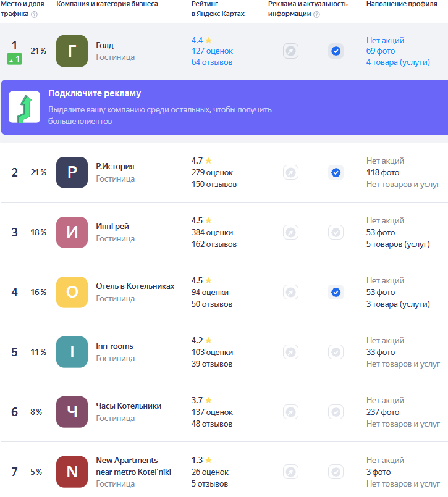Open the 'Подключите рекламу' banner heading

click(x=95, y=93)
